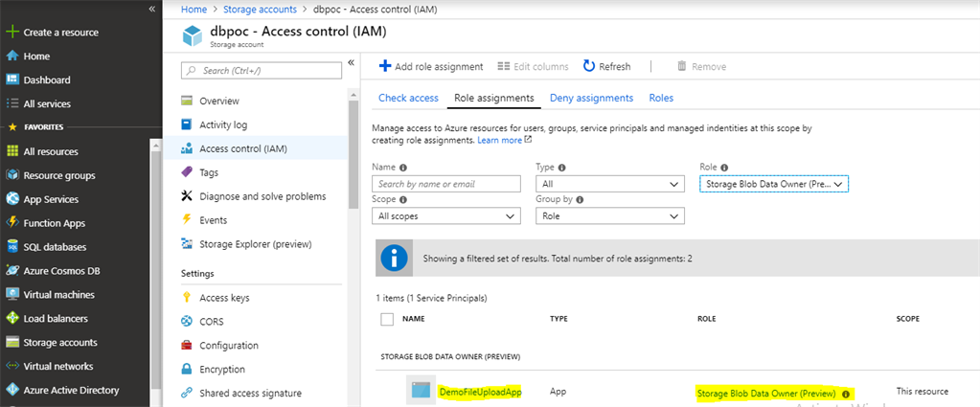Click the Create a resource plus icon
Viewport: 980px width, 407px height.
[x=12, y=32]
